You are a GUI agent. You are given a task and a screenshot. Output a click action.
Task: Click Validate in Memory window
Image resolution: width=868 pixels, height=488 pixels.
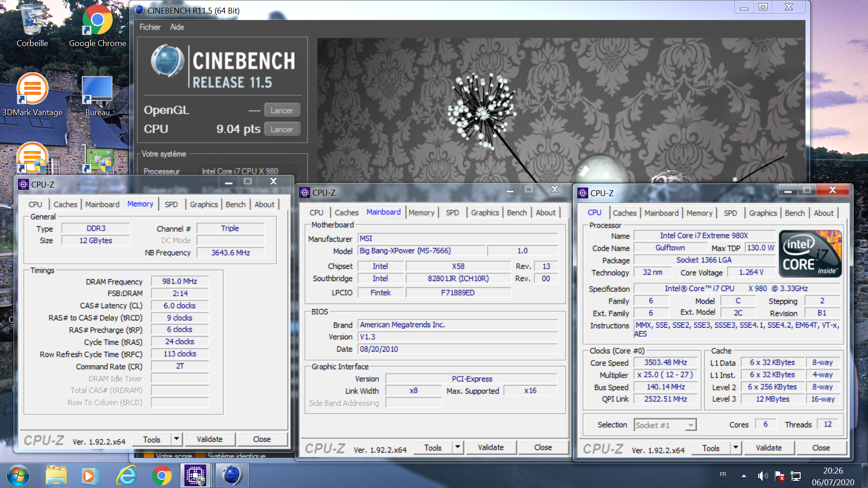click(209, 439)
